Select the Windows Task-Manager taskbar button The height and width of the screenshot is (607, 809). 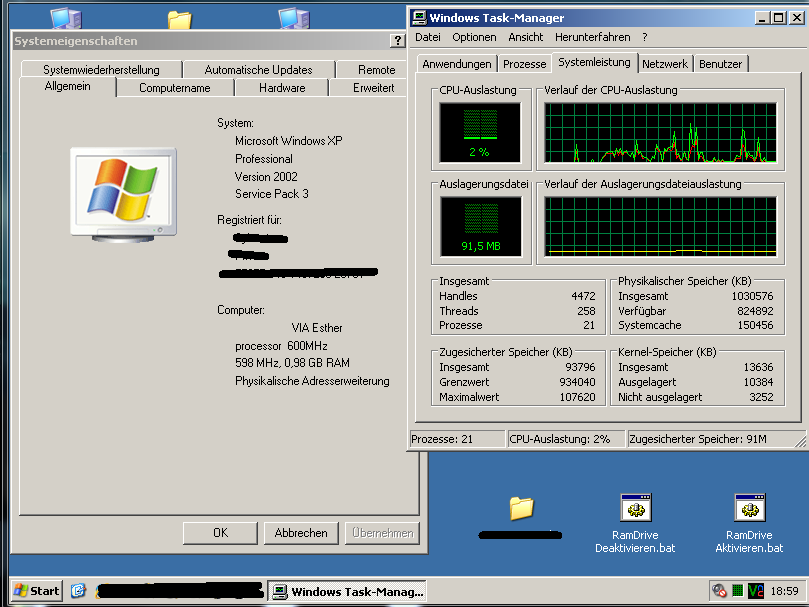(349, 591)
